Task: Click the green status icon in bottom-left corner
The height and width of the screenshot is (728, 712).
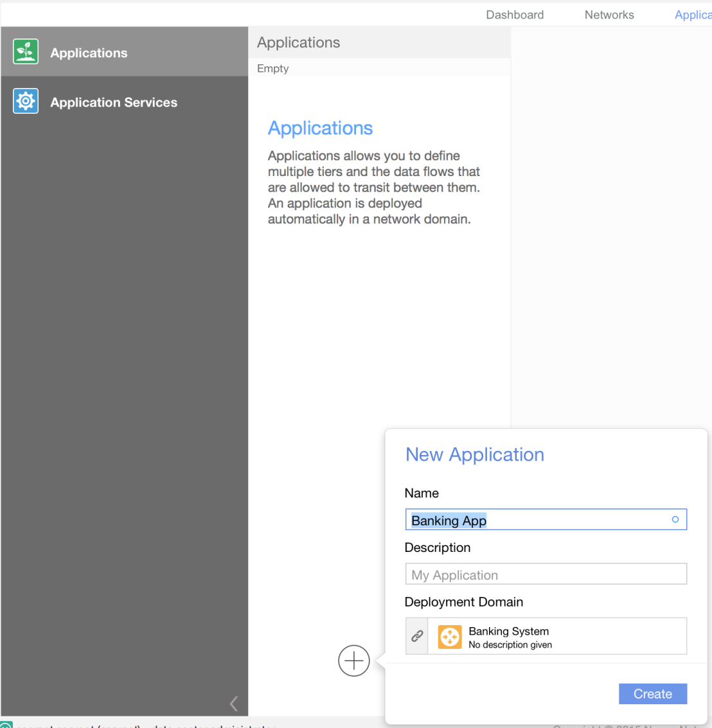Action: [6, 725]
